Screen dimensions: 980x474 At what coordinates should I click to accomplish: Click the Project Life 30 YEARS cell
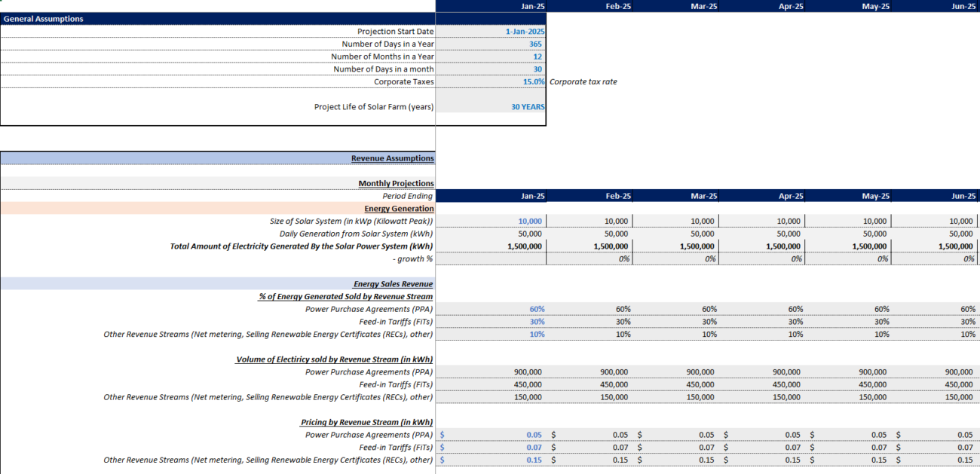tap(491, 107)
